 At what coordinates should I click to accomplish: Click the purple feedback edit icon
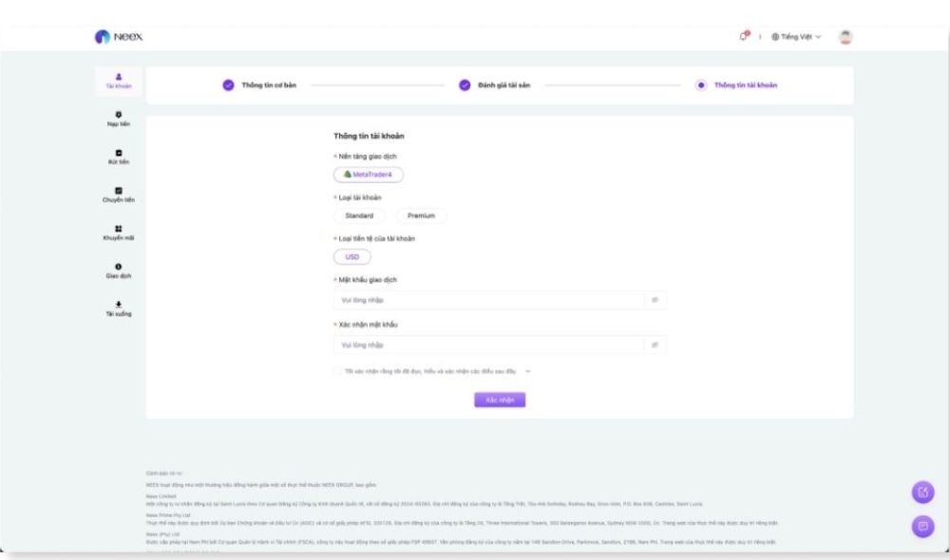point(921,492)
